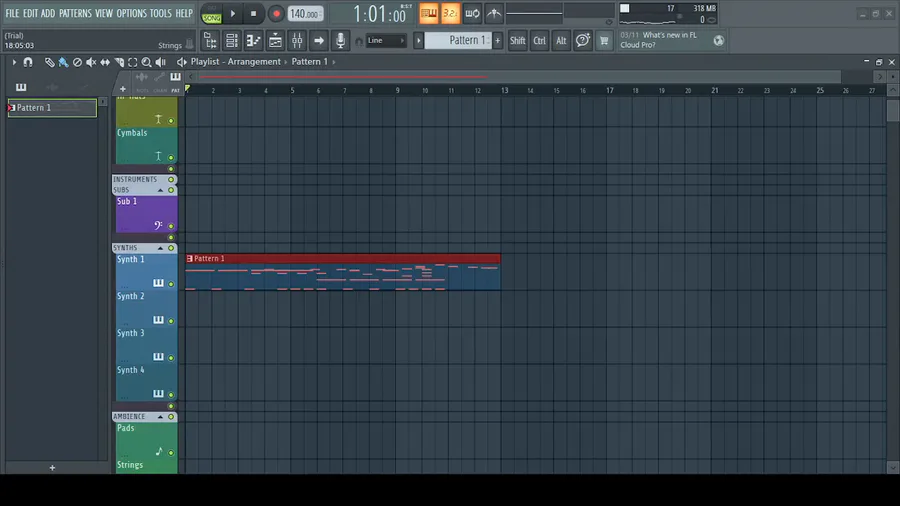Image resolution: width=900 pixels, height=506 pixels.
Task: Open the Line snap dropdown
Action: (386, 41)
